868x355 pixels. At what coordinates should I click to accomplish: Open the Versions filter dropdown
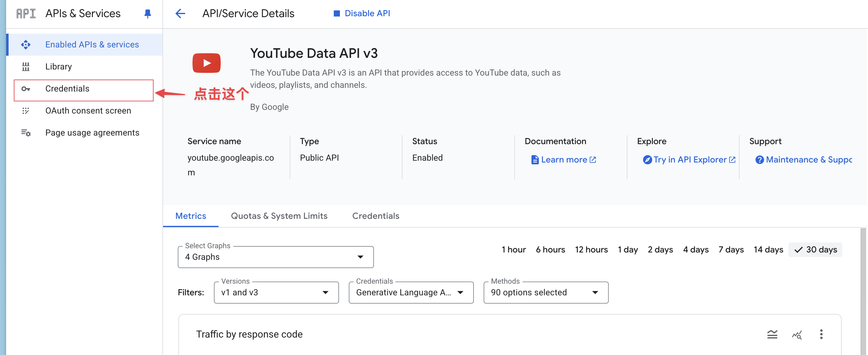pyautogui.click(x=276, y=292)
